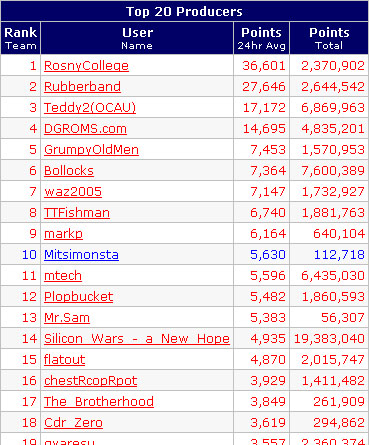
Task: Click waz2005 user name
Action: (x=73, y=192)
